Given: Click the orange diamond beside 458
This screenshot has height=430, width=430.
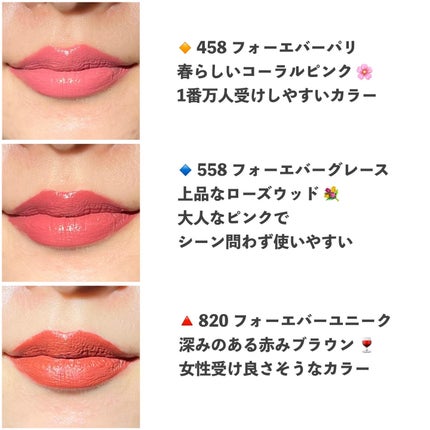Looking at the screenshot, I should [185, 48].
